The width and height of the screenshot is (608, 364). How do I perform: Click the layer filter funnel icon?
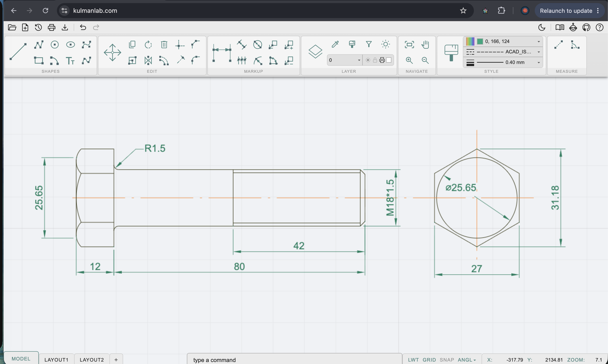(x=369, y=44)
